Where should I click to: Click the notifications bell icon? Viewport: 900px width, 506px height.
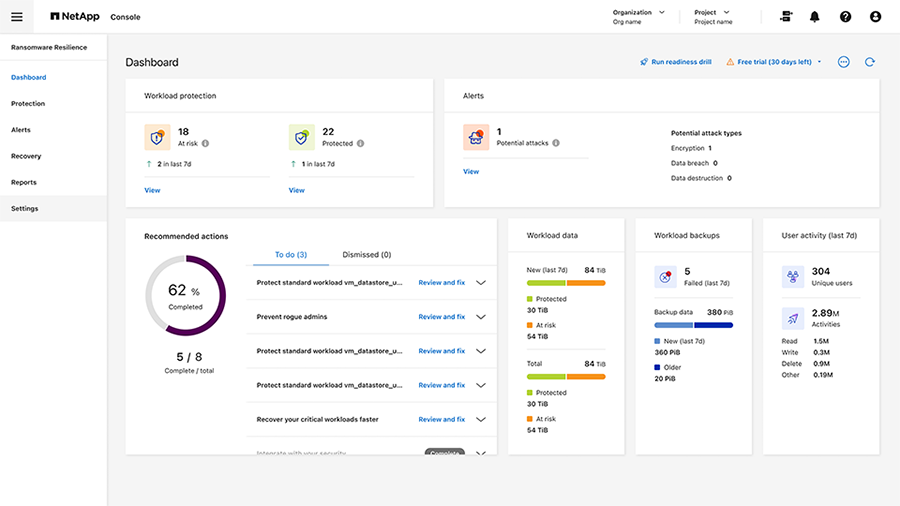click(814, 17)
